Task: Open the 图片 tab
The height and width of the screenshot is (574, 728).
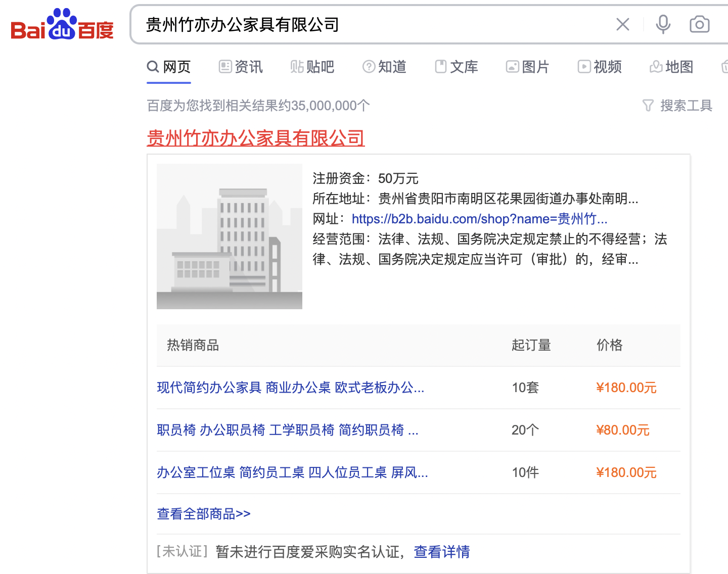Action: click(527, 67)
